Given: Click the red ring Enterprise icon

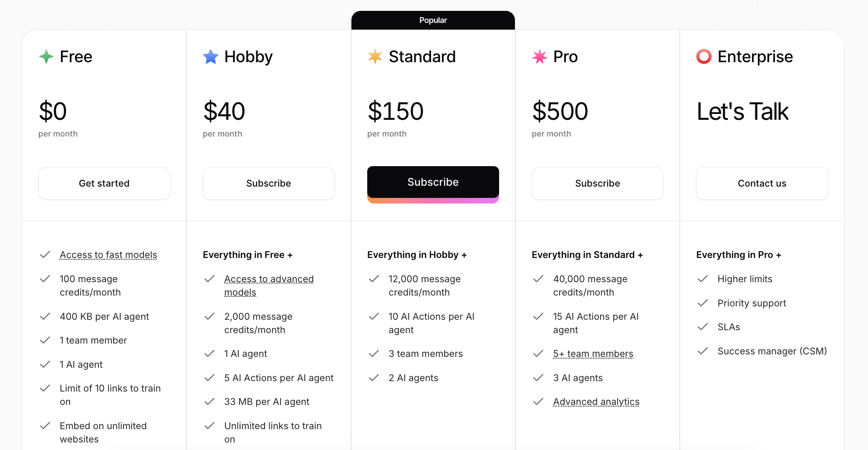Looking at the screenshot, I should click(x=704, y=56).
